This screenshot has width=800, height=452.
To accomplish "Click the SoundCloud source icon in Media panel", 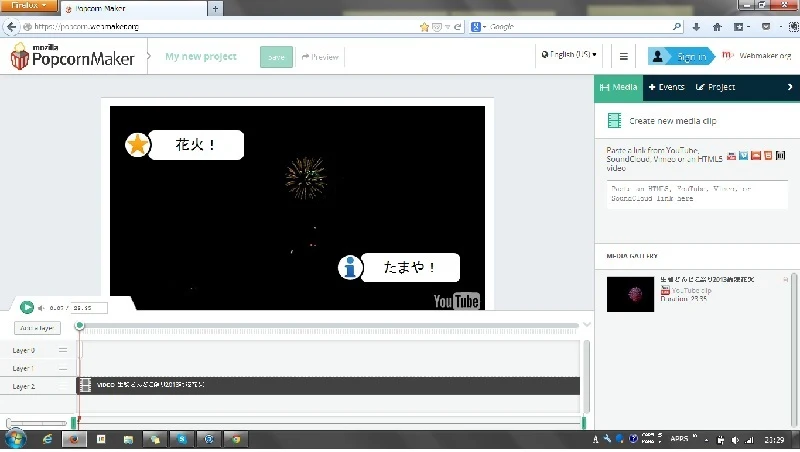I will coord(756,156).
